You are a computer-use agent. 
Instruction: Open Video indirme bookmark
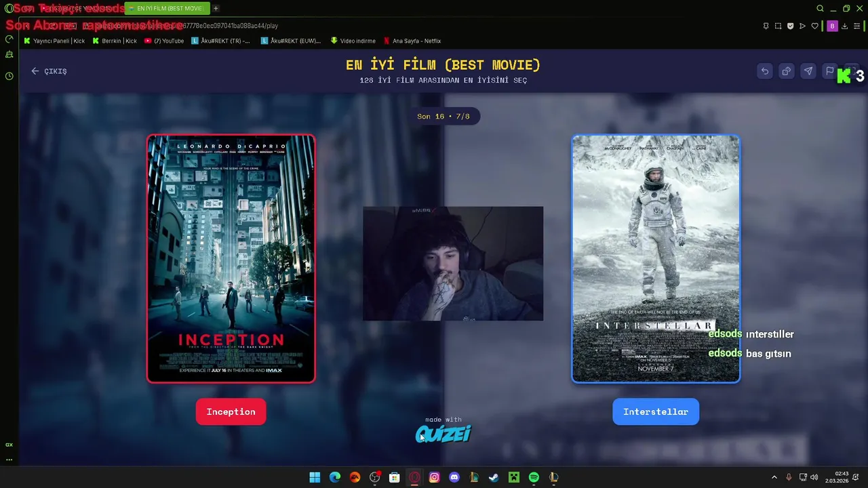pos(353,41)
